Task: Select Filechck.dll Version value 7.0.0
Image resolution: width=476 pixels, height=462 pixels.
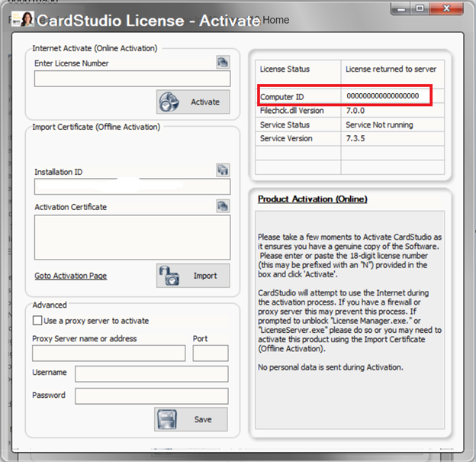Action: (x=355, y=111)
